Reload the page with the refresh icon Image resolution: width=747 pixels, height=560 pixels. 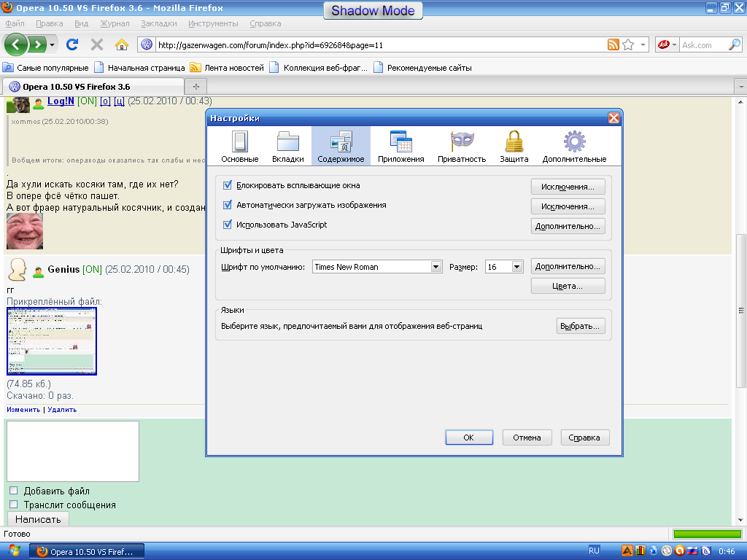coord(72,44)
